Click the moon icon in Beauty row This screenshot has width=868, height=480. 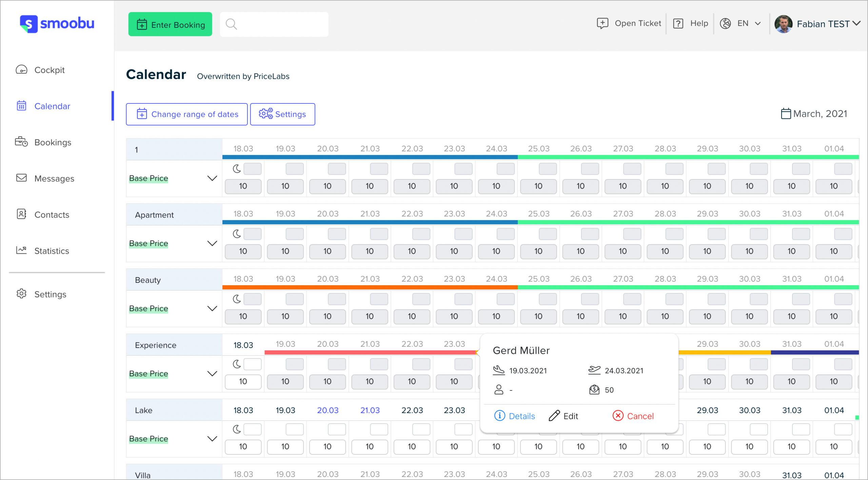(237, 299)
